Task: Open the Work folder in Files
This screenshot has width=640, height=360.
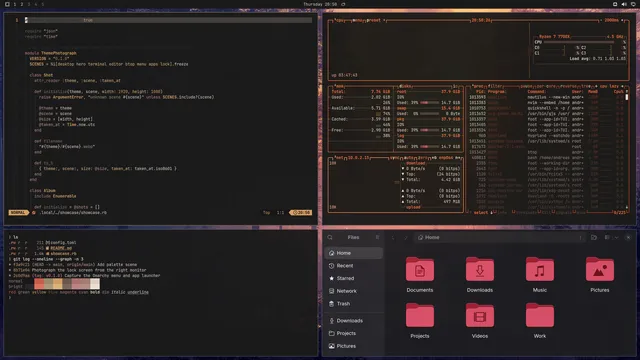Action: 540,316
